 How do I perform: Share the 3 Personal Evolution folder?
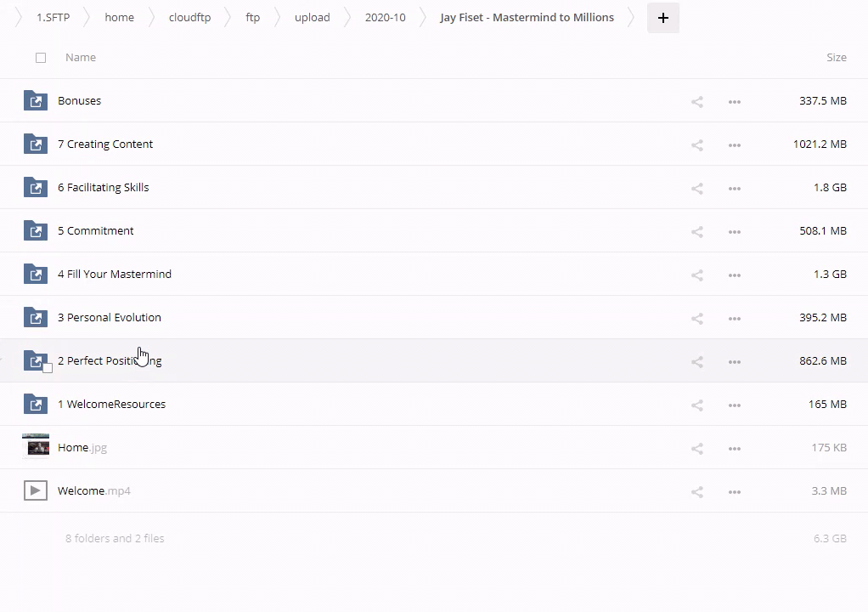(696, 319)
